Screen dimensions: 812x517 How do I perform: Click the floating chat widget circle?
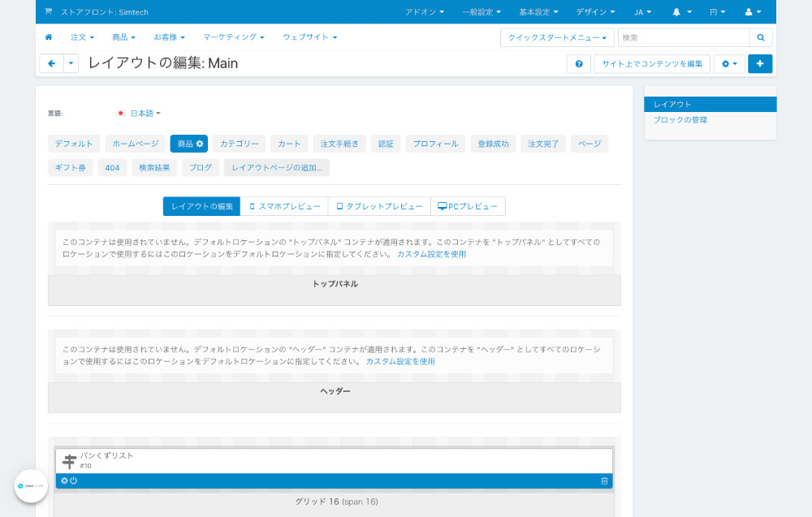pyautogui.click(x=31, y=486)
